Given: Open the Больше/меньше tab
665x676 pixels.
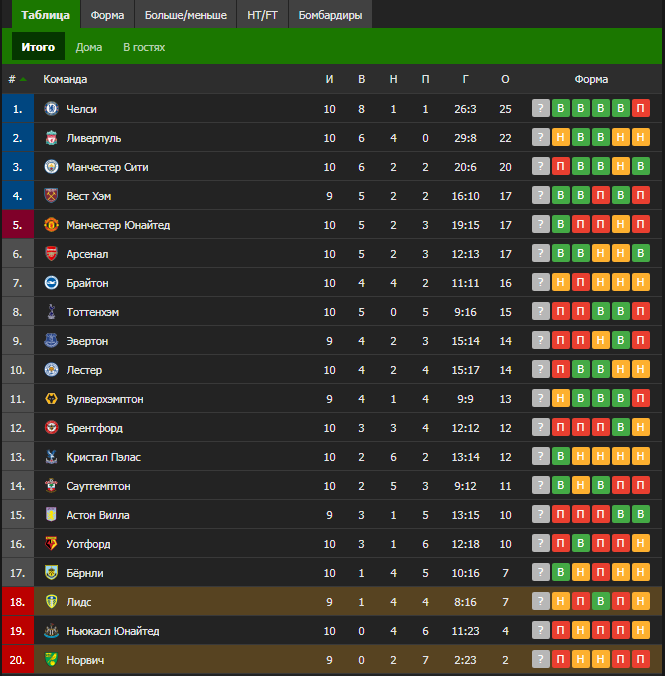Looking at the screenshot, I should click(x=185, y=15).
